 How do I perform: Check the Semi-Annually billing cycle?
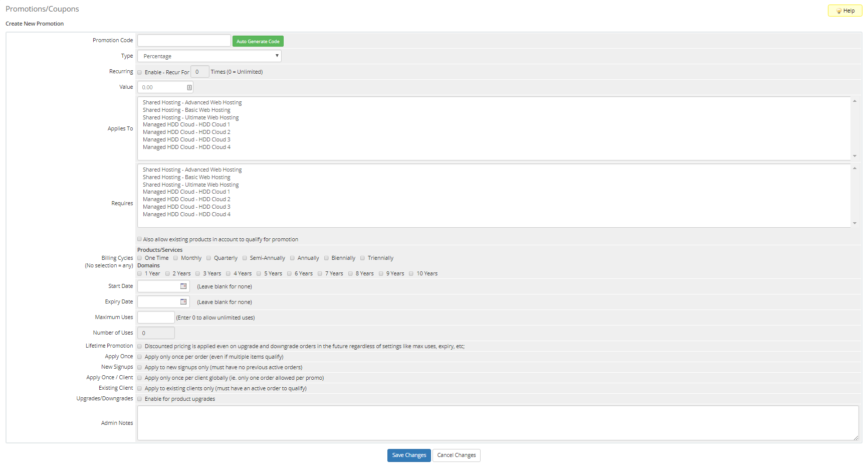(245, 258)
